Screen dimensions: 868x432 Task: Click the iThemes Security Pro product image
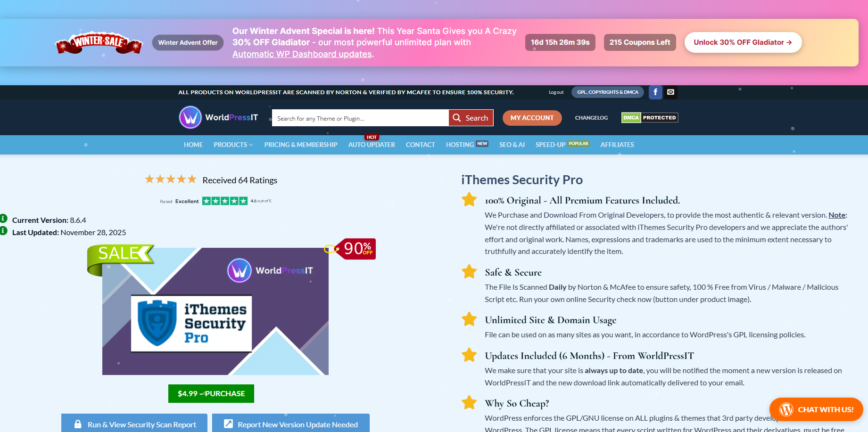coord(215,311)
